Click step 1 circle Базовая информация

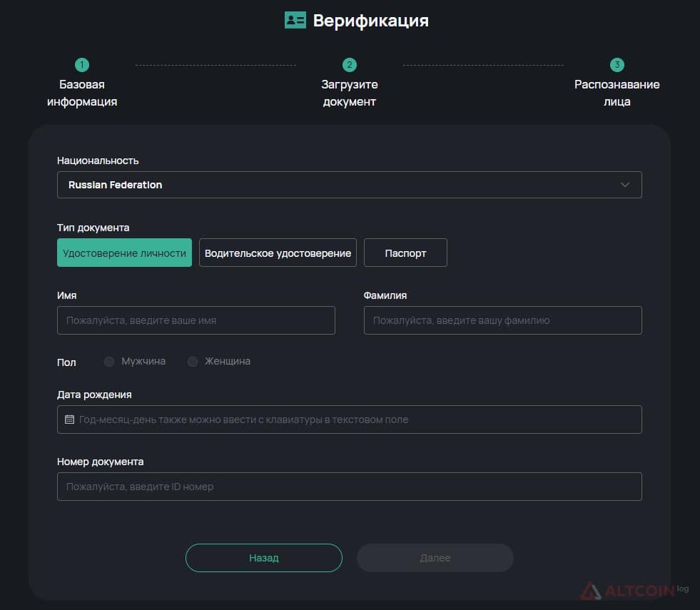81,65
